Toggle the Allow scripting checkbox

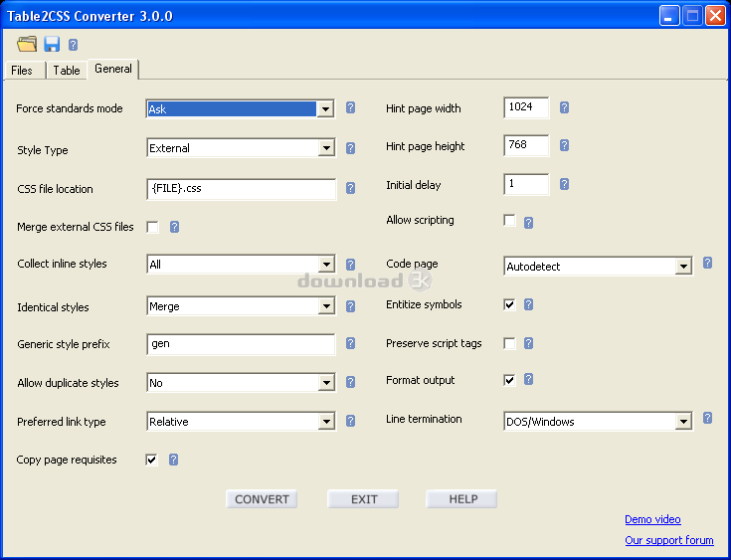point(510,221)
